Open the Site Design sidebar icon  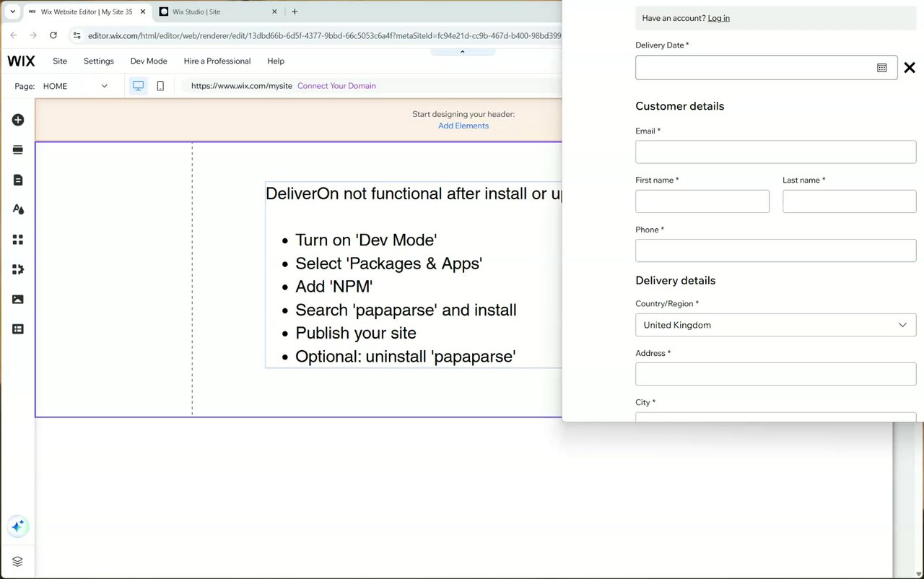pyautogui.click(x=18, y=209)
